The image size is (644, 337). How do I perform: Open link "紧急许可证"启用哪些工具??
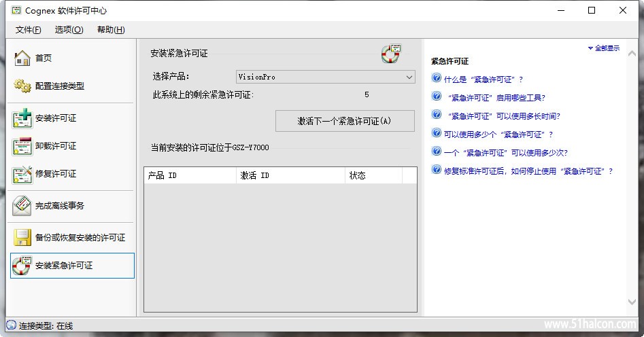[496, 98]
